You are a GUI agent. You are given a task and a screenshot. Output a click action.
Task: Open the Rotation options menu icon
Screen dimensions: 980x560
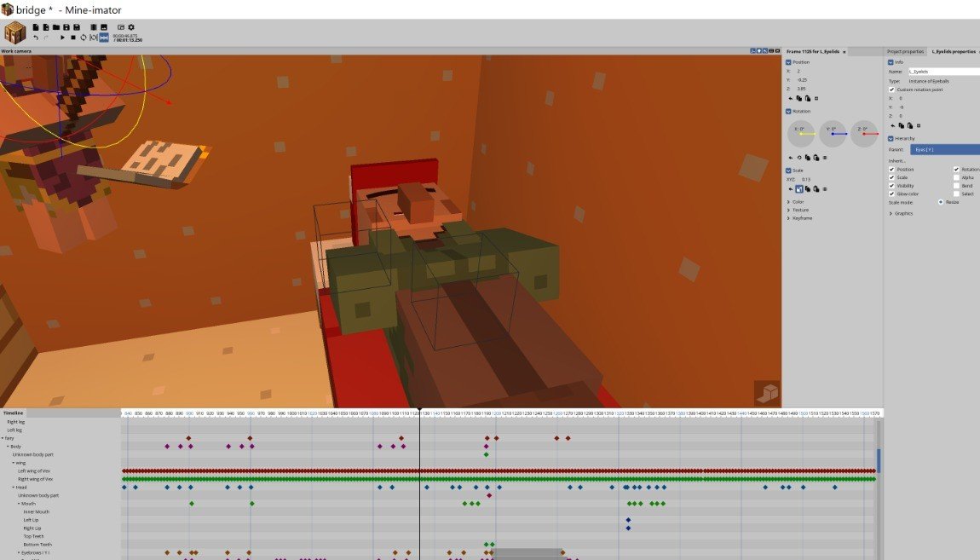tap(825, 158)
